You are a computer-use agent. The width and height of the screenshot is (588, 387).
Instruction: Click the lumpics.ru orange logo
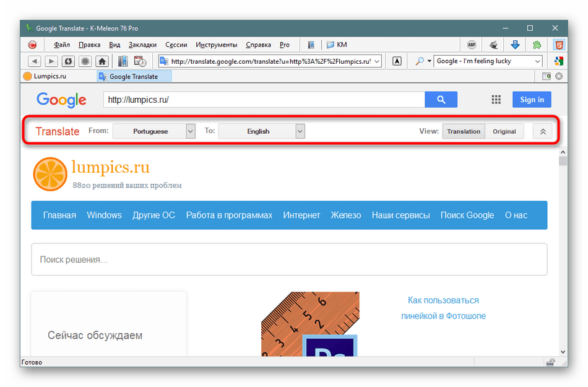[50, 174]
